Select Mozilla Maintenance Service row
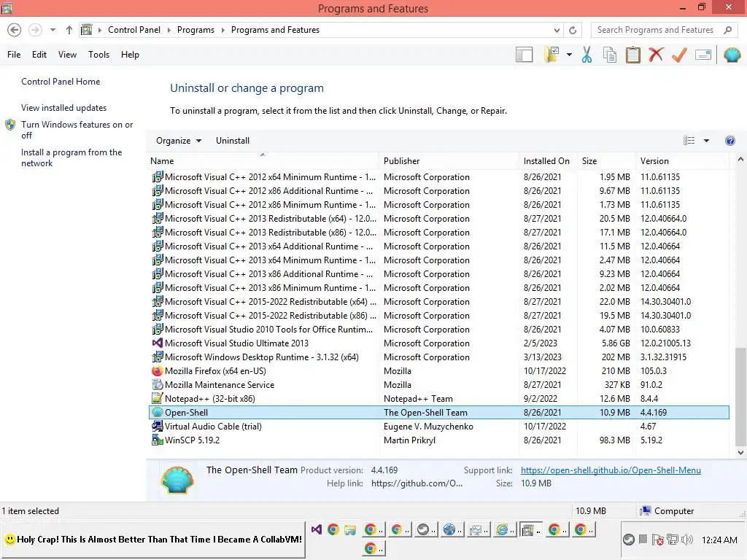 pyautogui.click(x=438, y=385)
